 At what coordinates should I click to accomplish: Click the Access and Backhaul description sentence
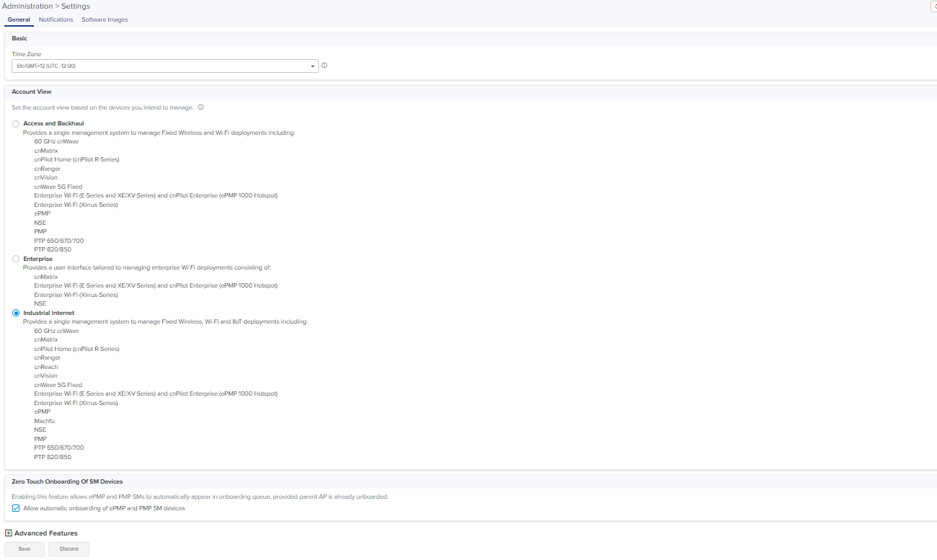[x=159, y=133]
